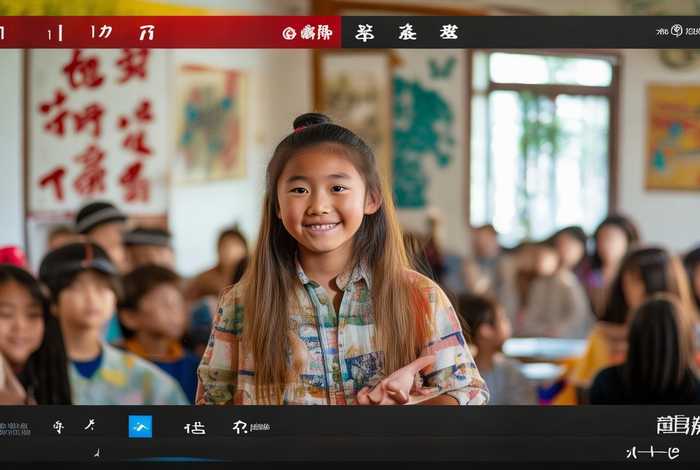The image size is (700, 470).
Task: Click the blue progress line at bottom
Action: [174, 459]
